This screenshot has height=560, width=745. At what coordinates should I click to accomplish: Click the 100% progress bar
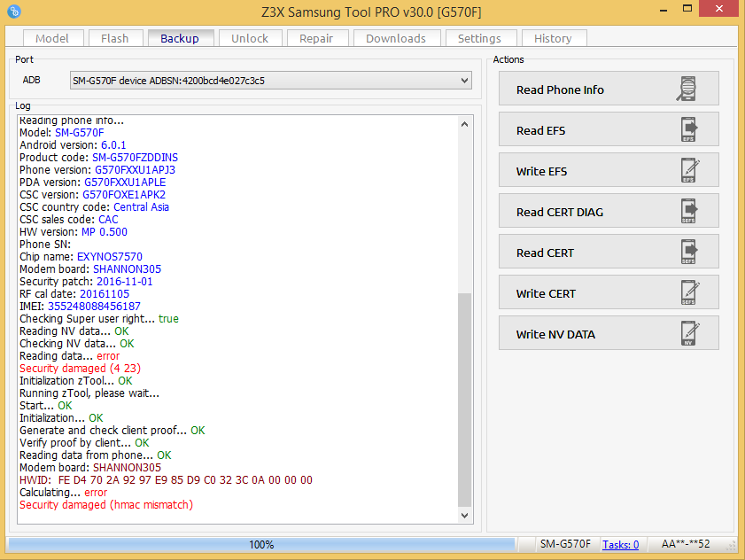262,544
